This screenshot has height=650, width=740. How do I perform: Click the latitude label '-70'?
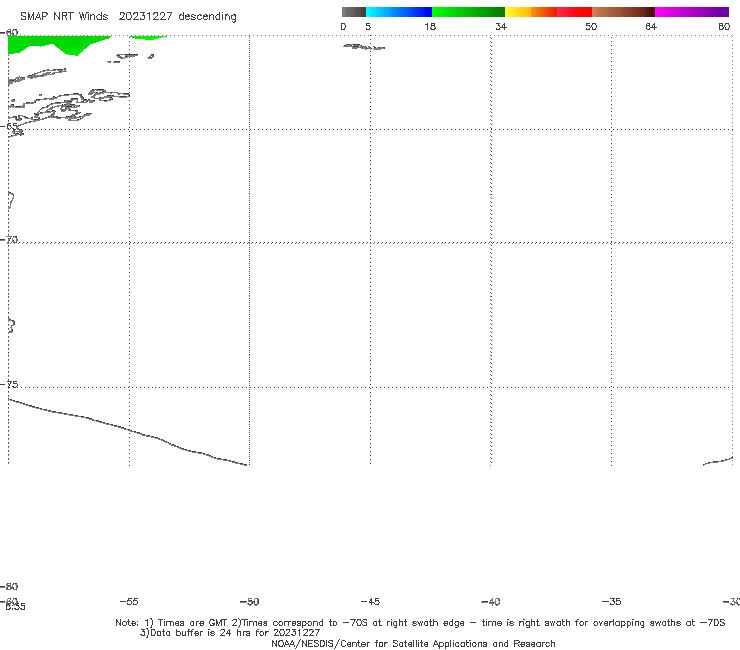(x=9, y=240)
